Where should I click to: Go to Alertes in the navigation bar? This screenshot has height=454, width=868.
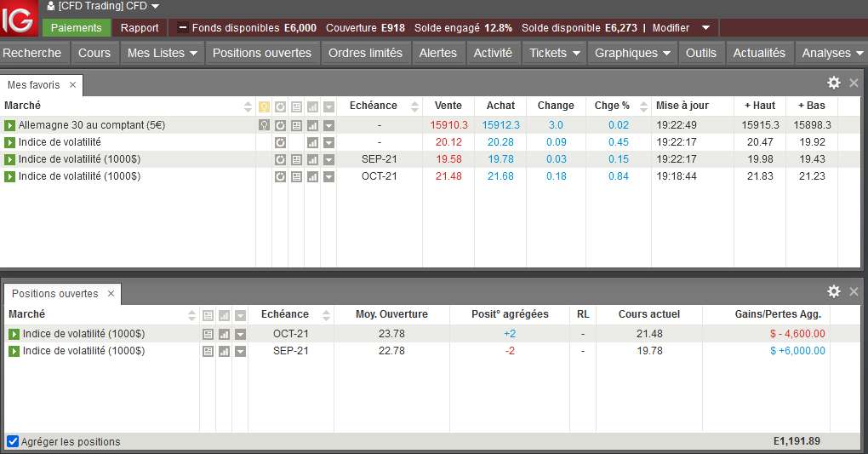[x=438, y=53]
